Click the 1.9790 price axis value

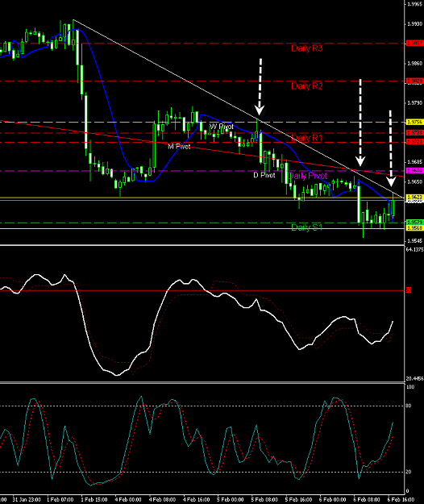point(414,103)
